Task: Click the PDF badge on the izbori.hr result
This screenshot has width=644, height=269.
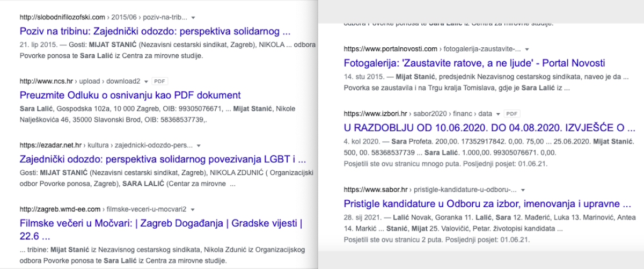Action: [x=512, y=114]
